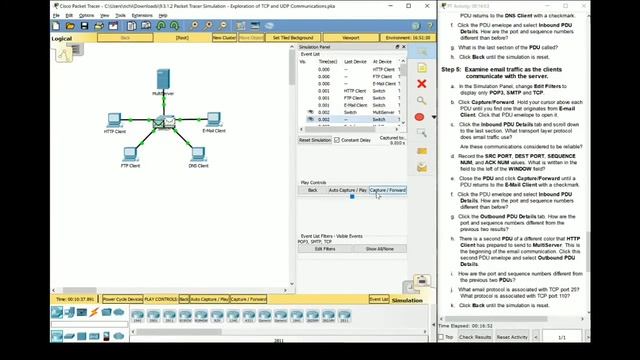The height and width of the screenshot is (360, 640).
Task: Zoom out with the magnifier icon
Action: point(223,26)
